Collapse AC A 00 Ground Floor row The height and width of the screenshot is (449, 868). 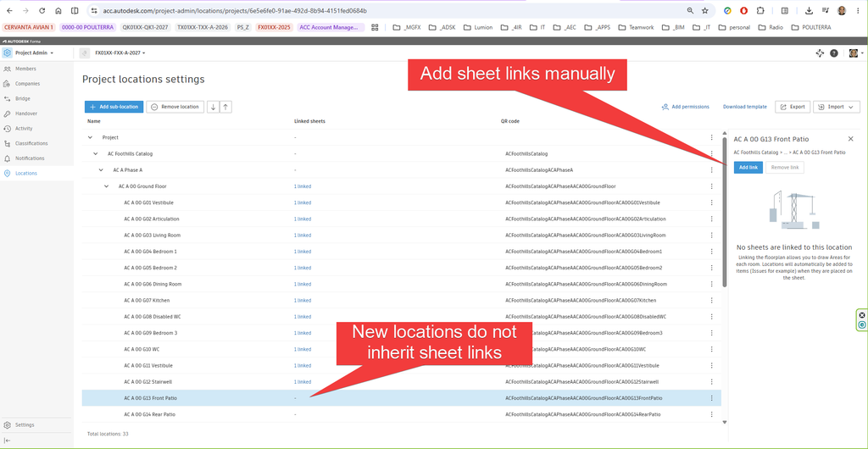[106, 186]
